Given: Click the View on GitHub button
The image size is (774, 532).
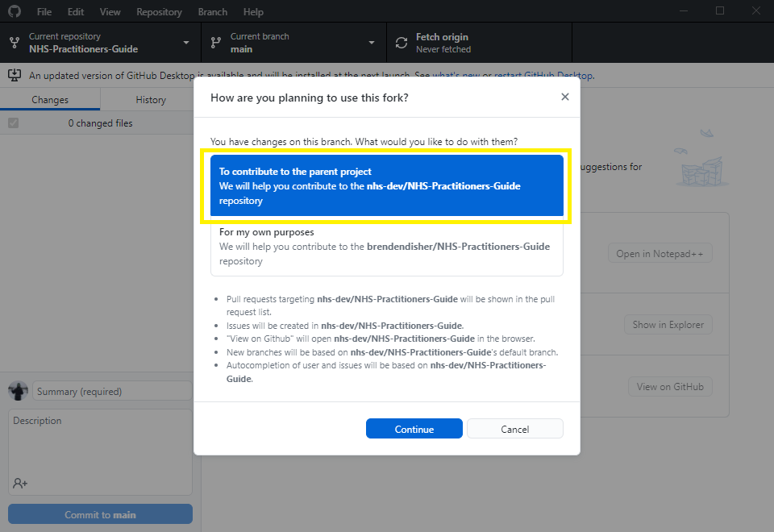Looking at the screenshot, I should [x=670, y=386].
